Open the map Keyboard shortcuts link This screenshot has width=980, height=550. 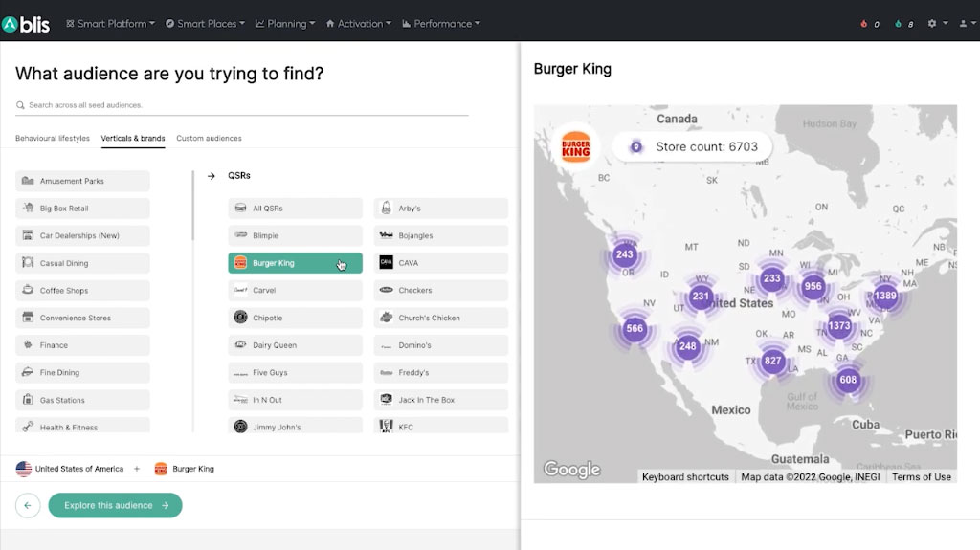point(685,477)
